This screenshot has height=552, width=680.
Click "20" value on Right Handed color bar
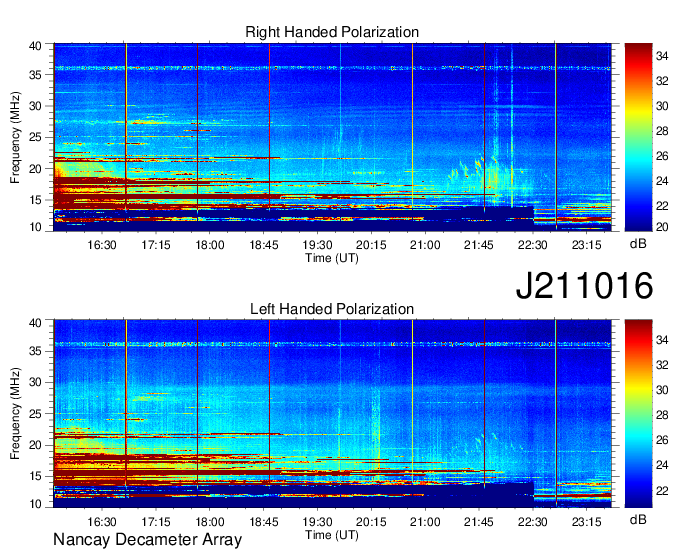(x=662, y=227)
